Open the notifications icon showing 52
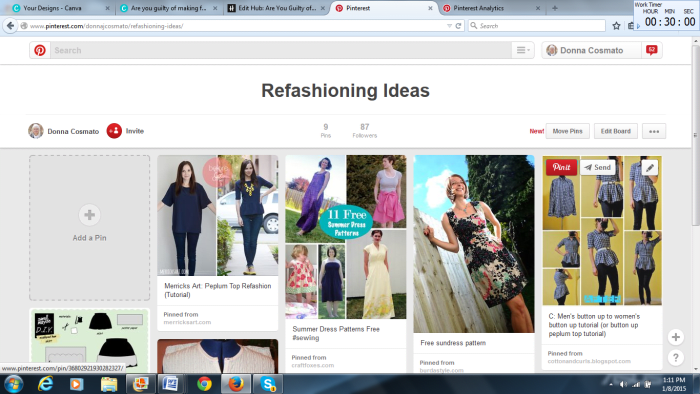The height and width of the screenshot is (394, 700). (651, 50)
